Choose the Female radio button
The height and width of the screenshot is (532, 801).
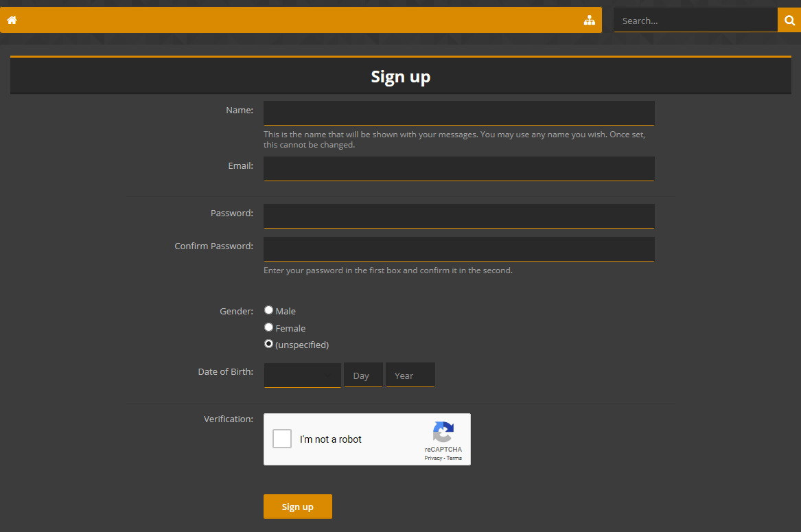point(269,327)
